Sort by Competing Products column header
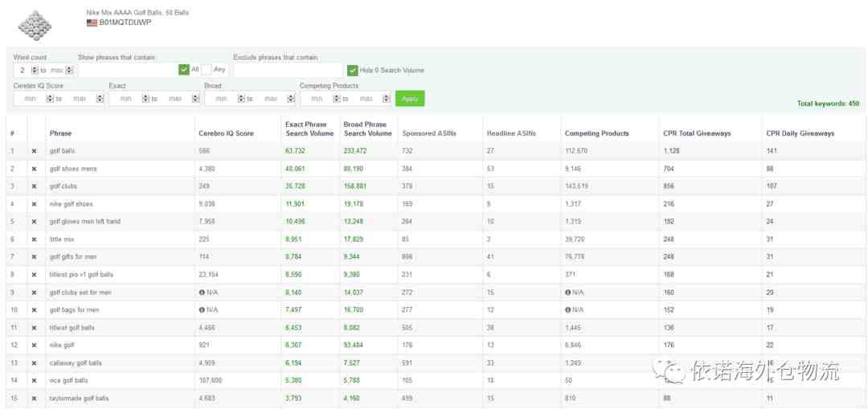Viewport: 868px width, 409px height. point(596,133)
